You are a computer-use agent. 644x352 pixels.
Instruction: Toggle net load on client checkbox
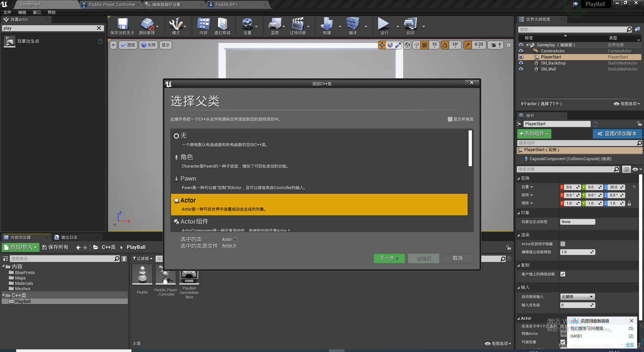click(x=563, y=274)
